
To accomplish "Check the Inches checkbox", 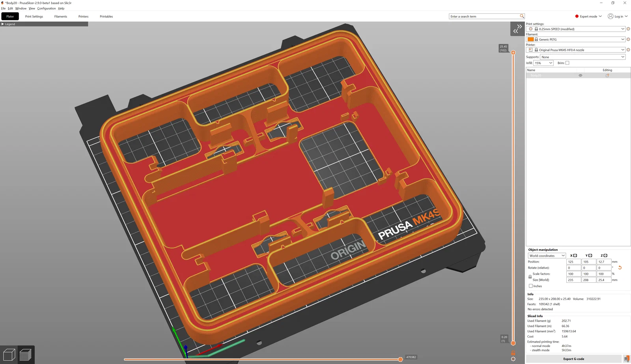I will (530, 286).
